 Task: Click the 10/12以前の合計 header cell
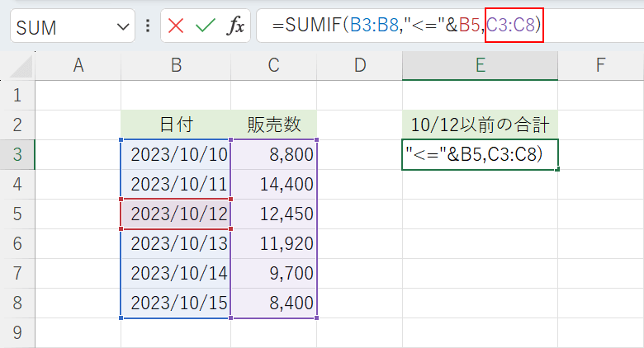[480, 125]
